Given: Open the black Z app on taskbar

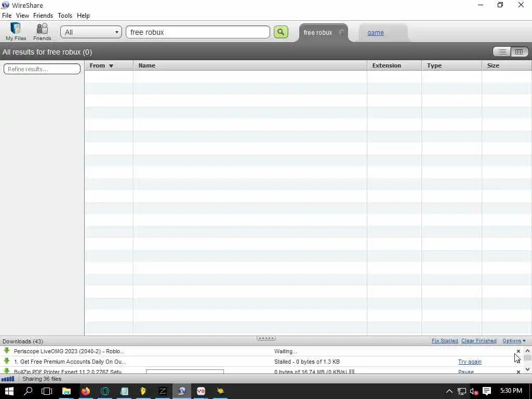Looking at the screenshot, I should (163, 391).
